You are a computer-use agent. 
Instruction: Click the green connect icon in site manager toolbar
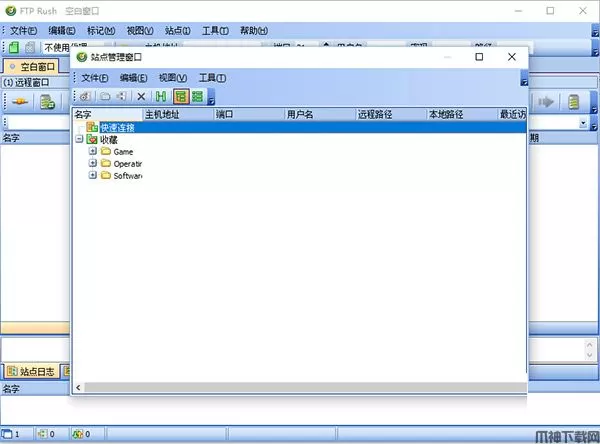click(161, 96)
